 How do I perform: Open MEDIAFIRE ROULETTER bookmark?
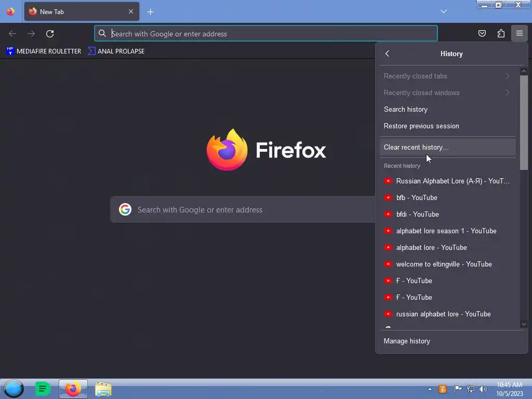pyautogui.click(x=44, y=51)
